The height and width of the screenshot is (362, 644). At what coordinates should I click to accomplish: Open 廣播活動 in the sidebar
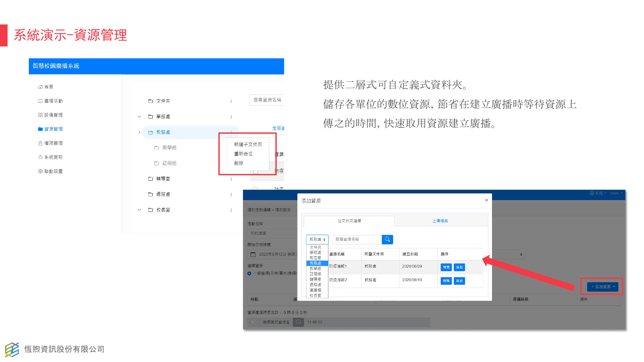50,101
